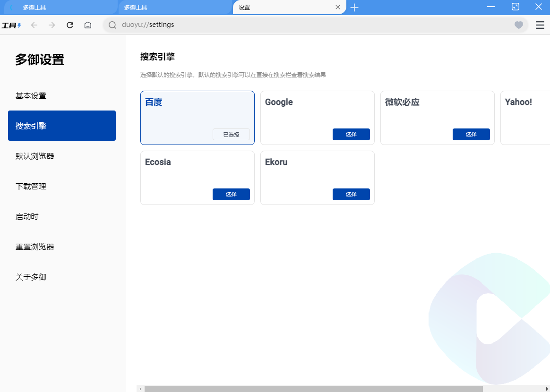Select Ekoru as the search engine

351,194
